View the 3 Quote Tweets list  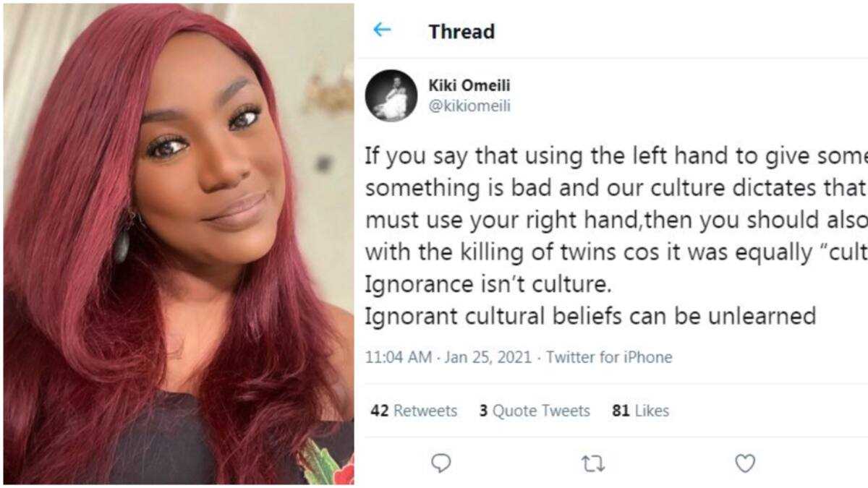(535, 411)
